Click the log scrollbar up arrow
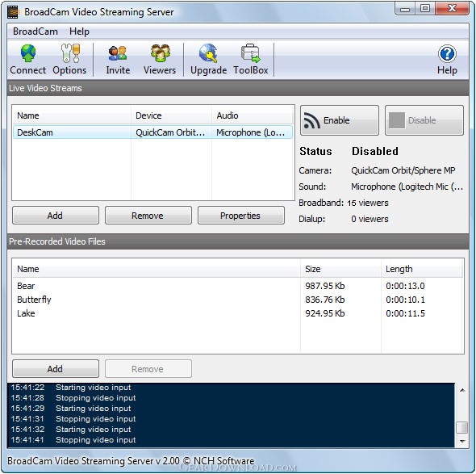Viewport: 476px width, 474px height. click(x=462, y=390)
